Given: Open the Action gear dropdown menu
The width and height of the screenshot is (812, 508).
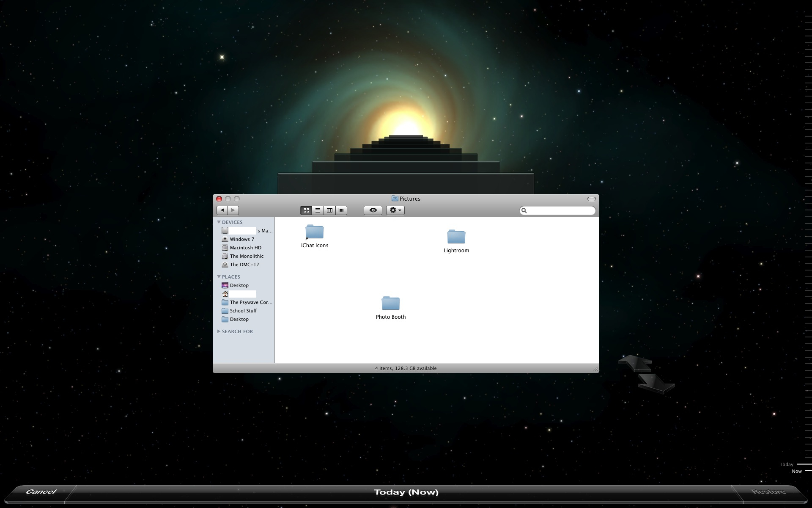Looking at the screenshot, I should coord(395,210).
